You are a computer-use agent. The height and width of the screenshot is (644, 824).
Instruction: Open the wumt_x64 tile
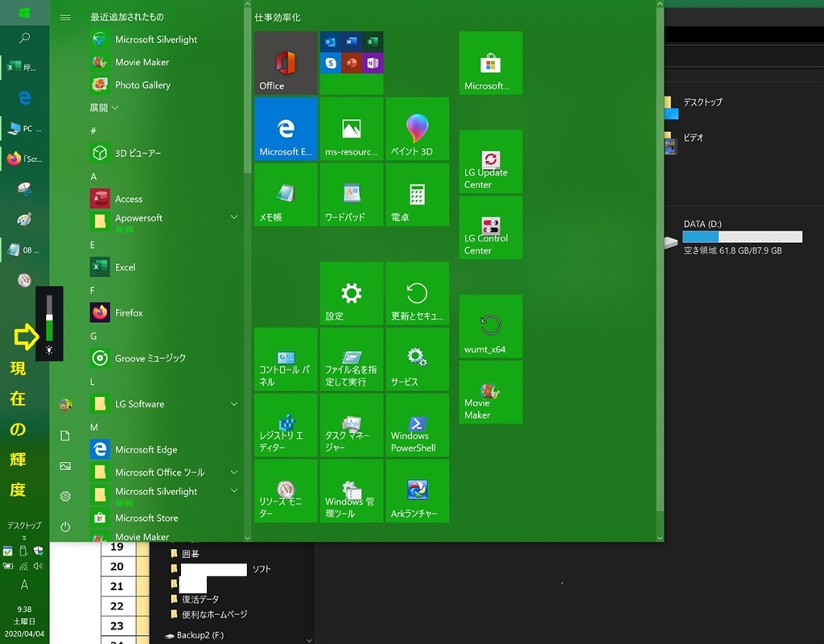pyautogui.click(x=491, y=326)
